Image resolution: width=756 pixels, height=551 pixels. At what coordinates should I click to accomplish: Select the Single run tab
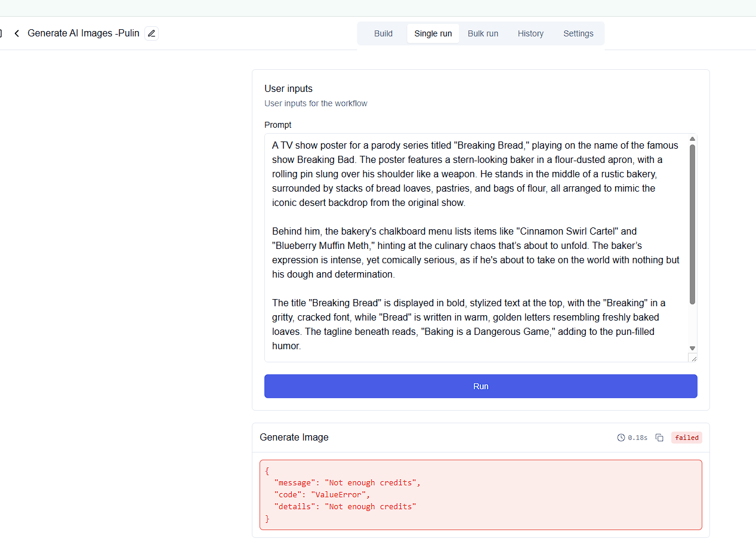pyautogui.click(x=433, y=33)
